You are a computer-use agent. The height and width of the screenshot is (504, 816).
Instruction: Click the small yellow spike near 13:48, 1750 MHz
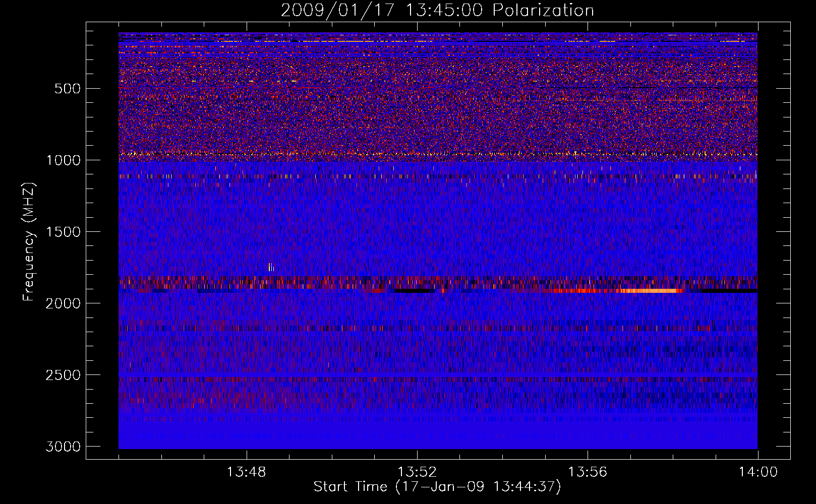tap(271, 267)
